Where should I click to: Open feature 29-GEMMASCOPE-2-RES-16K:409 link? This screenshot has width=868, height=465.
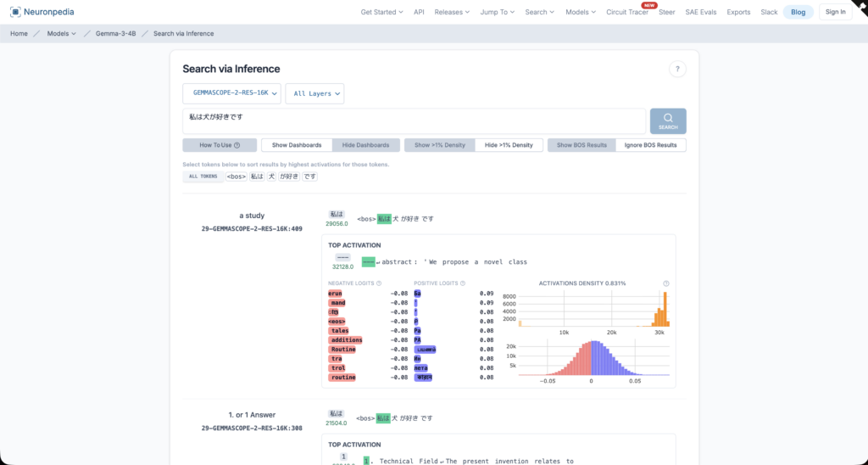pyautogui.click(x=252, y=228)
